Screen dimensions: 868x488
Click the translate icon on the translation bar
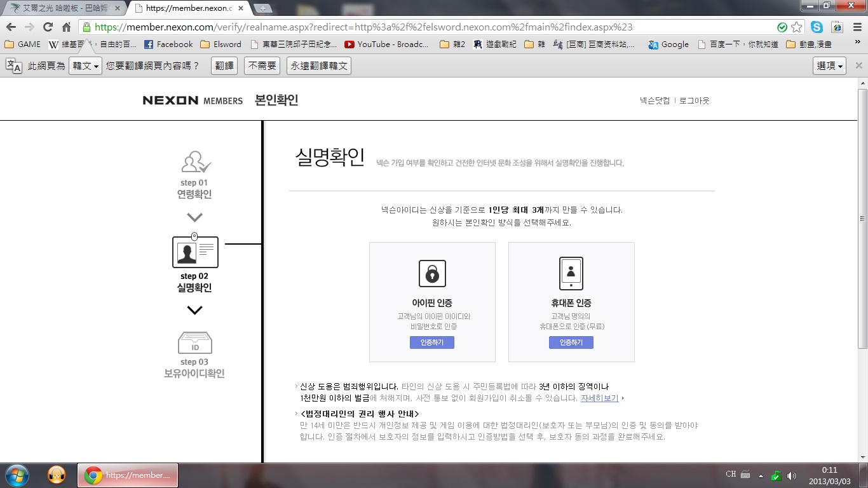point(14,65)
